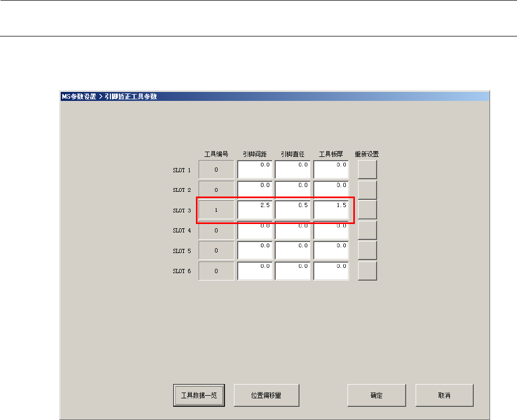Screen dimensions: 517x420
Task: Select SLOT 1 工具编号 field
Action: tap(217, 170)
